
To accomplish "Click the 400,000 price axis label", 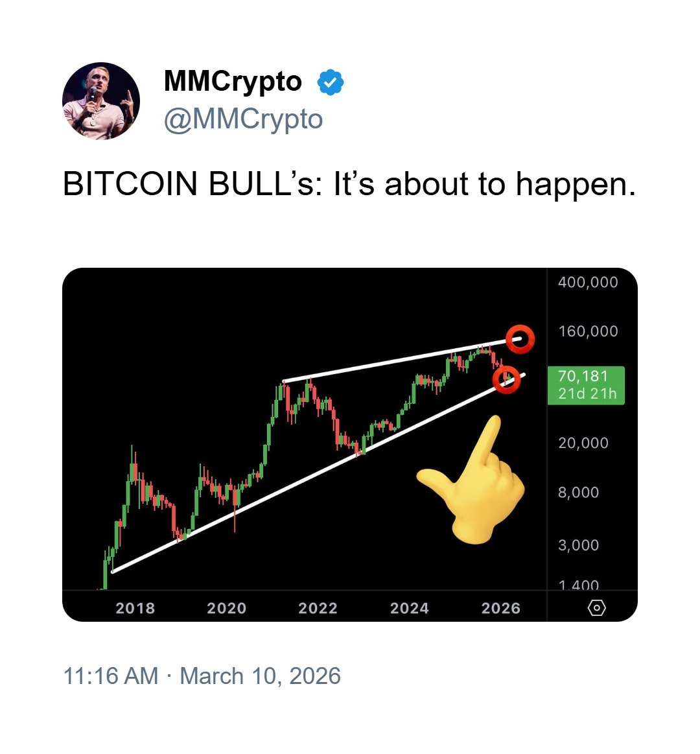I will [588, 282].
